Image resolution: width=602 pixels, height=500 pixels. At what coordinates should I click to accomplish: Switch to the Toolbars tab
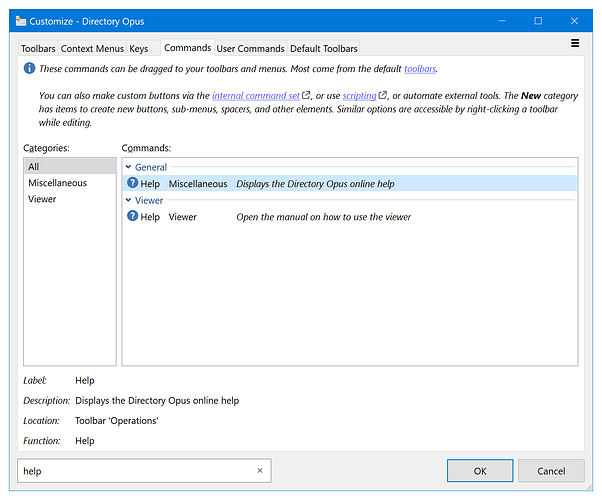pos(38,48)
